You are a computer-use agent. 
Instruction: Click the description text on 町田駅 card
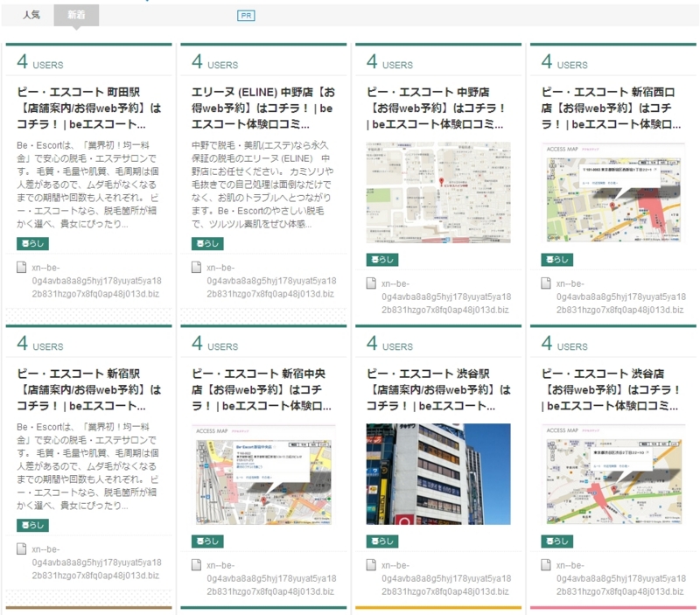[x=87, y=185]
